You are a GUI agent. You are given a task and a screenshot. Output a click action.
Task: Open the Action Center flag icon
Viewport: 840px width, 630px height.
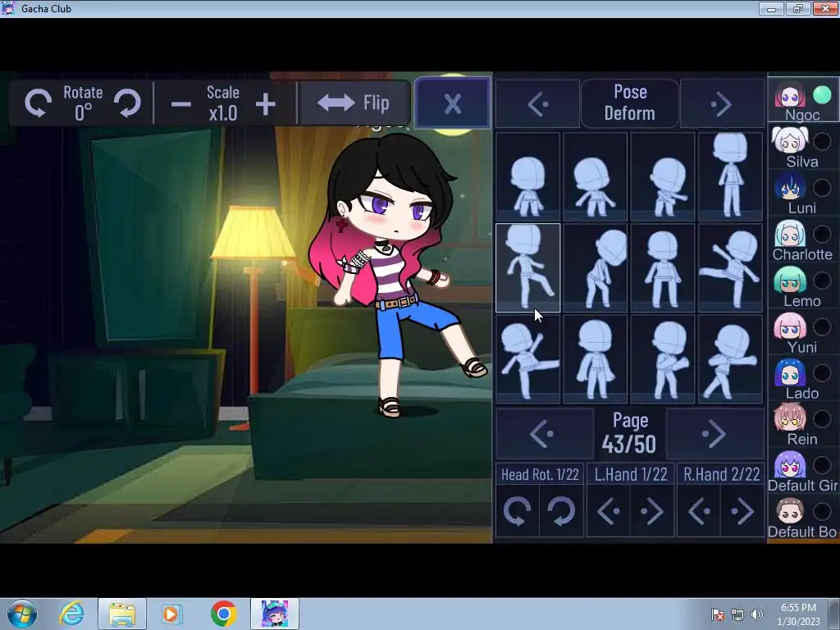717,614
